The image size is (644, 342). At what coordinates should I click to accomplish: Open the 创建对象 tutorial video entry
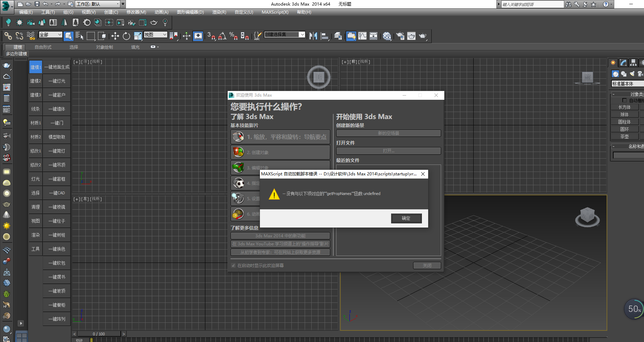[280, 152]
